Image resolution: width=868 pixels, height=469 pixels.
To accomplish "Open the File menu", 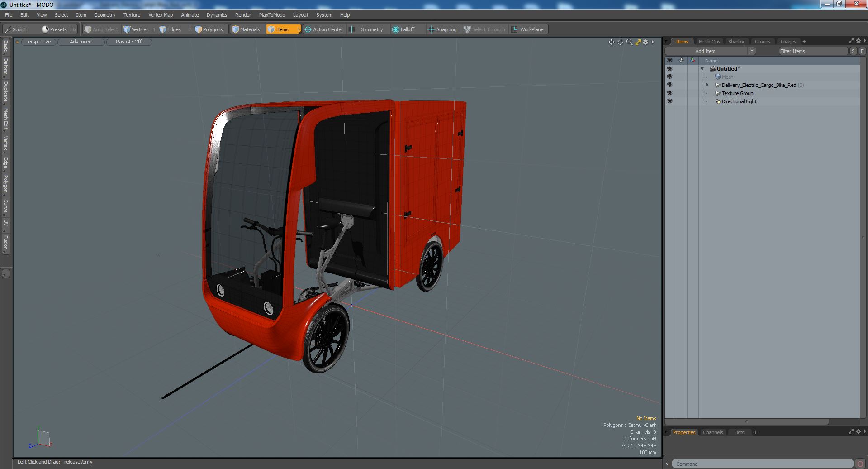I will pyautogui.click(x=9, y=15).
